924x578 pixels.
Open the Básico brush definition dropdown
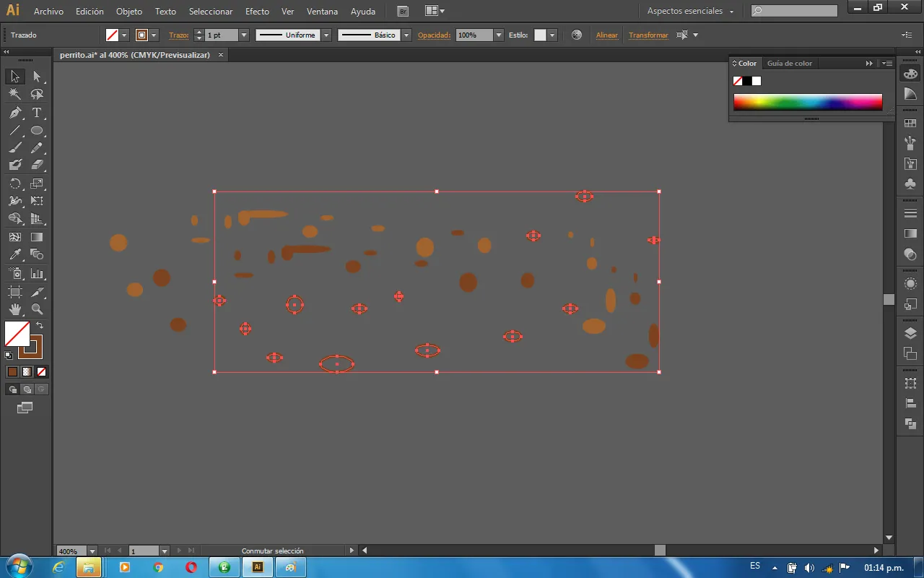406,35
